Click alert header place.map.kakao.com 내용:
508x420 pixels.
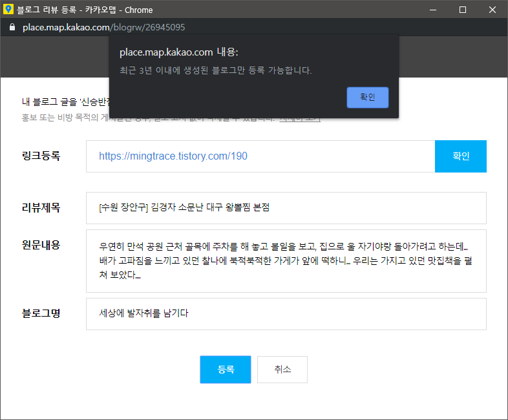pos(179,52)
